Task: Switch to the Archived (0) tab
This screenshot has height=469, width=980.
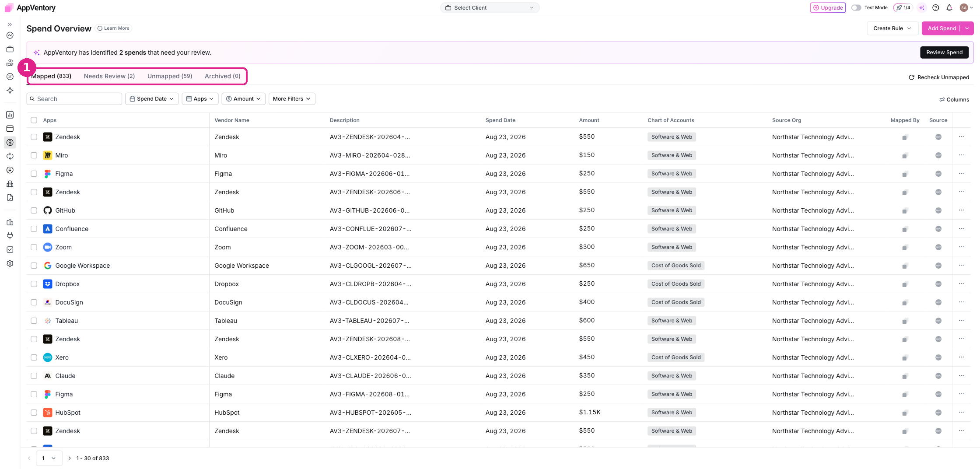Action: (223, 76)
